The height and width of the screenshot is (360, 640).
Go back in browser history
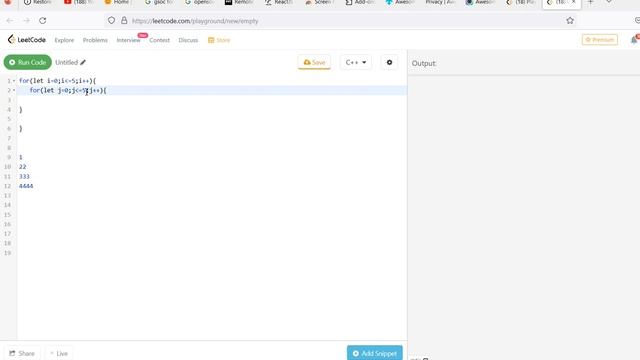coord(10,20)
